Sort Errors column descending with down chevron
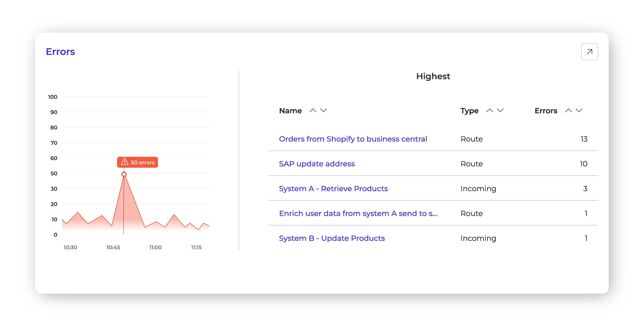 click(579, 111)
